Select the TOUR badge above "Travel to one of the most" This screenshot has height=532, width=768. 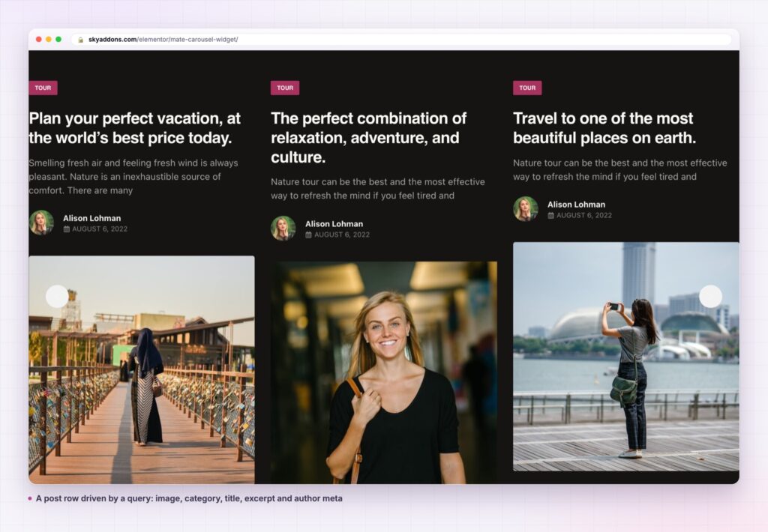tap(527, 88)
